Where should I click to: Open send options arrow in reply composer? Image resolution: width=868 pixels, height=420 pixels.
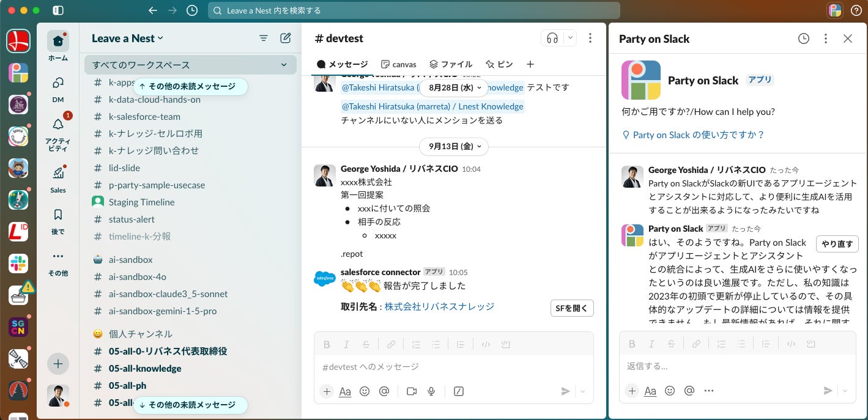click(x=845, y=391)
